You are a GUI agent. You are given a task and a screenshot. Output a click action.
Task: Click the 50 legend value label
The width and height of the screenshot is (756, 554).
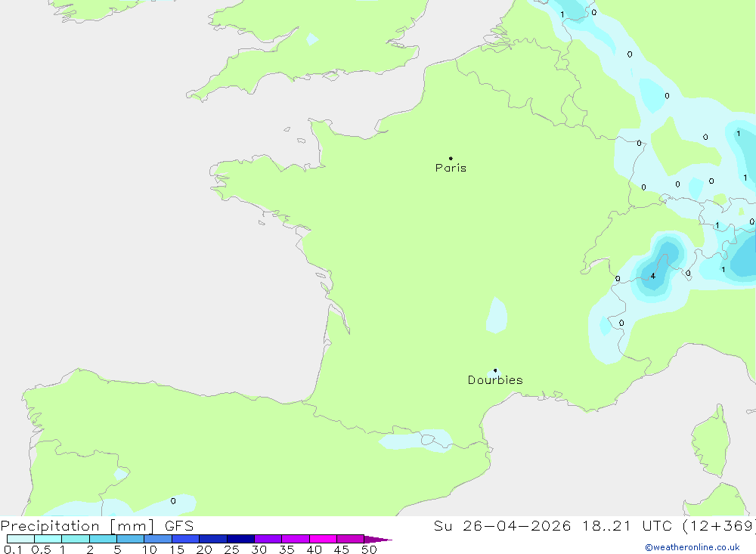tap(369, 549)
